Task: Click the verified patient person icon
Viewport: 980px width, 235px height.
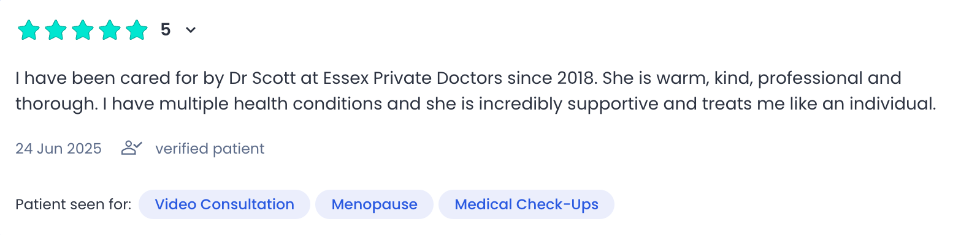Action: point(131,148)
